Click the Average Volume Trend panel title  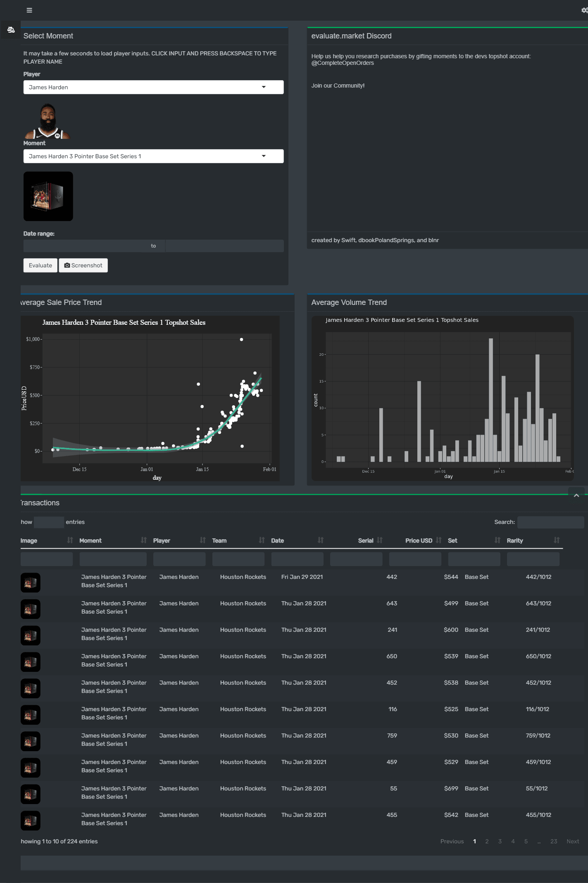[x=349, y=302]
